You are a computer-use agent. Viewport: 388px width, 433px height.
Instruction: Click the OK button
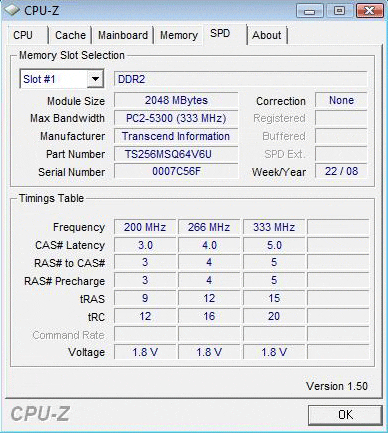pyautogui.click(x=345, y=415)
